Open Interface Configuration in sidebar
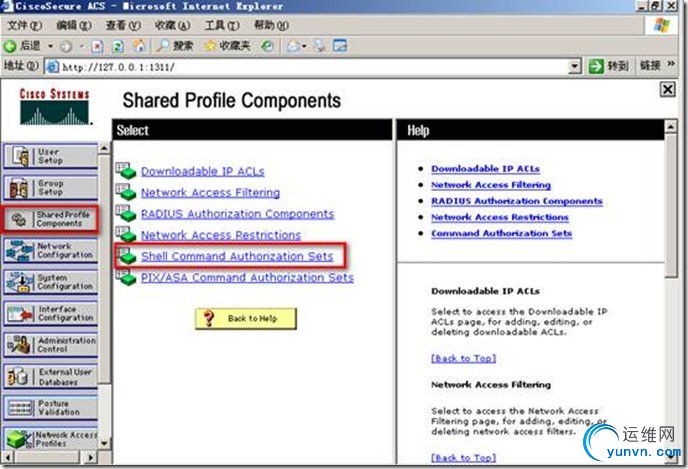Screen dimensions: 688x469 [x=50, y=313]
